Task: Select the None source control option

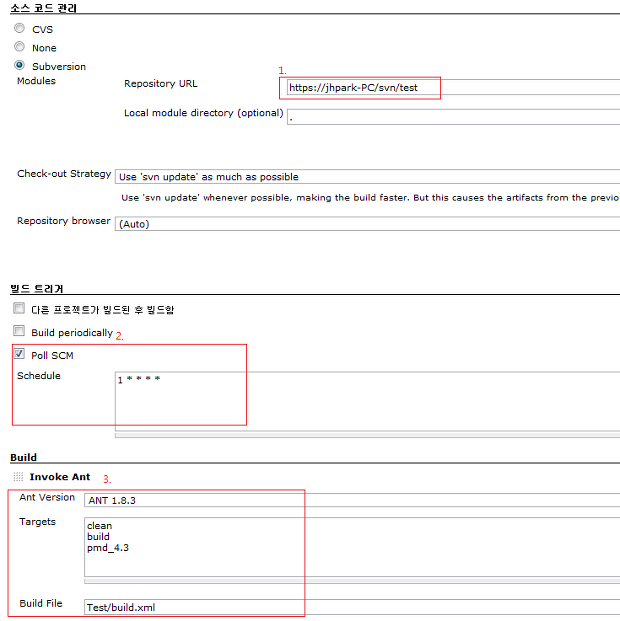Action: point(19,47)
